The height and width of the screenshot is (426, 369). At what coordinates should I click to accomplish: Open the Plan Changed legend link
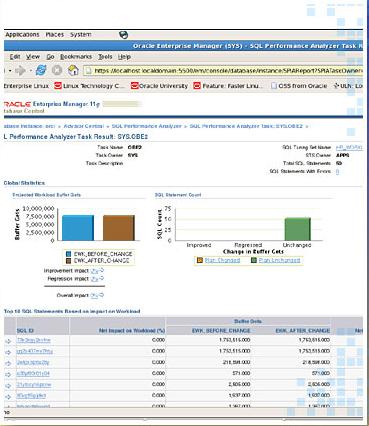click(x=222, y=260)
